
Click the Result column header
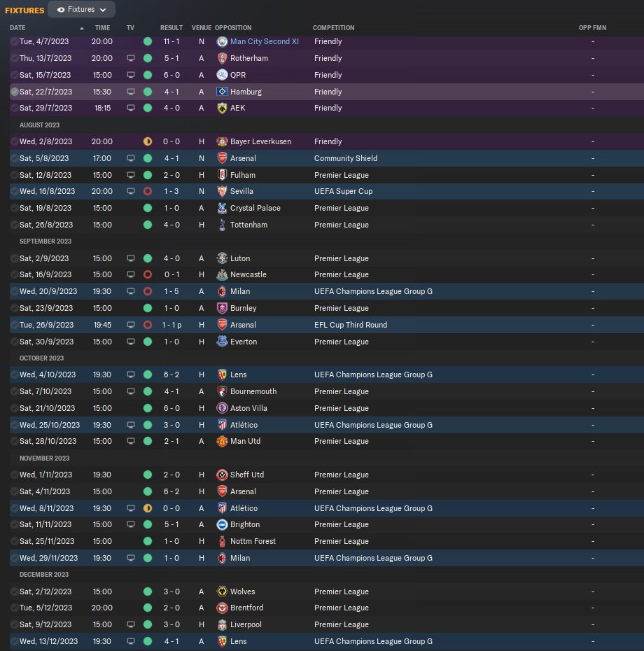click(171, 28)
